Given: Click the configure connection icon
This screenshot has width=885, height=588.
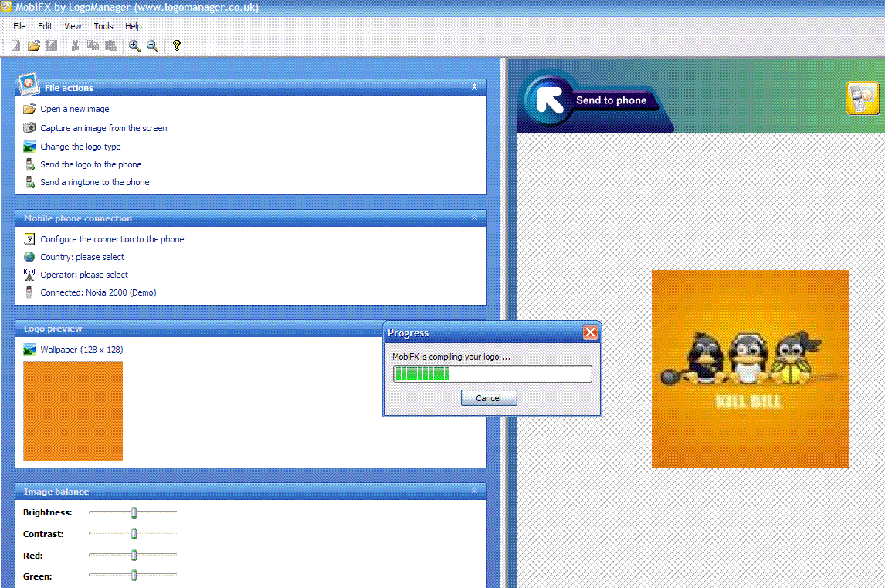Looking at the screenshot, I should click(x=29, y=239).
